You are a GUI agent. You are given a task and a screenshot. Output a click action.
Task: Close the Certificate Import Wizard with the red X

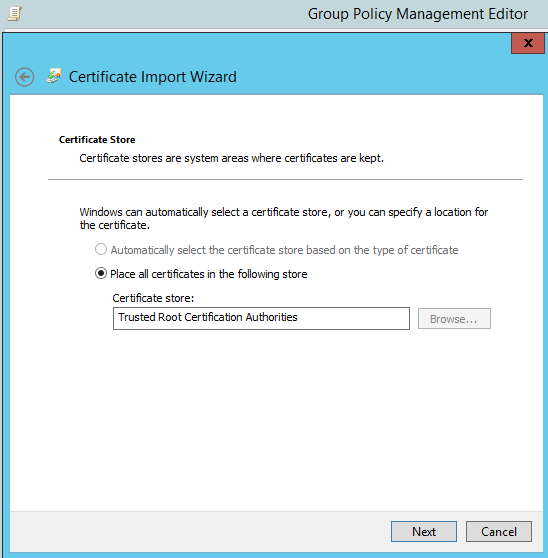click(x=528, y=43)
